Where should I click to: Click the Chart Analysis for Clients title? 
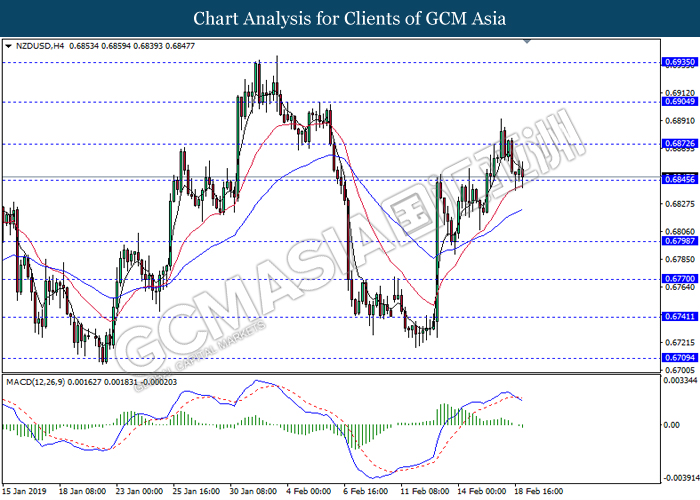(x=350, y=18)
